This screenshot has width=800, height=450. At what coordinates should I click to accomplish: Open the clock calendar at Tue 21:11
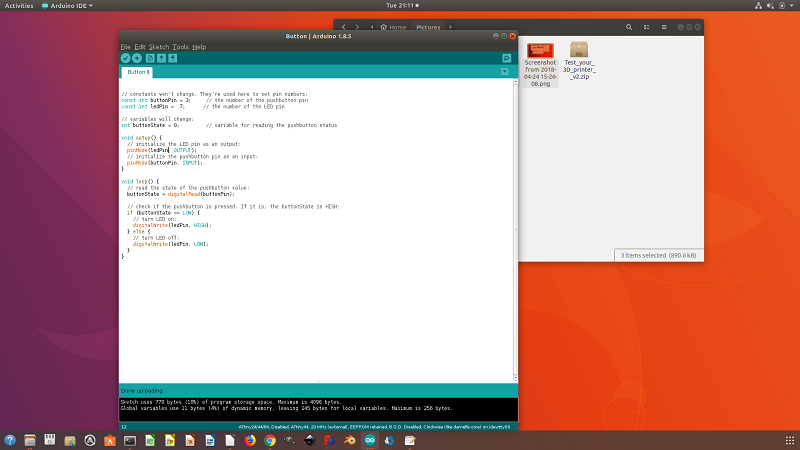(402, 6)
